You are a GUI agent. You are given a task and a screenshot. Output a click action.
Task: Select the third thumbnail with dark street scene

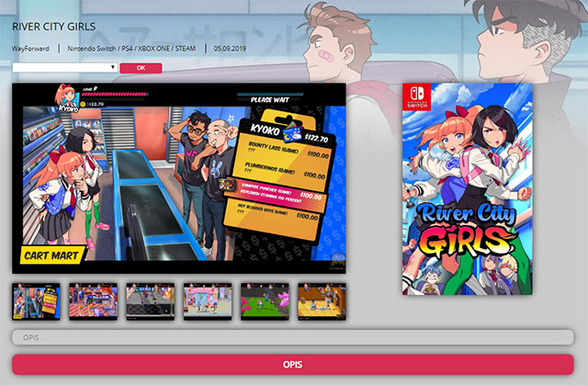tap(151, 301)
